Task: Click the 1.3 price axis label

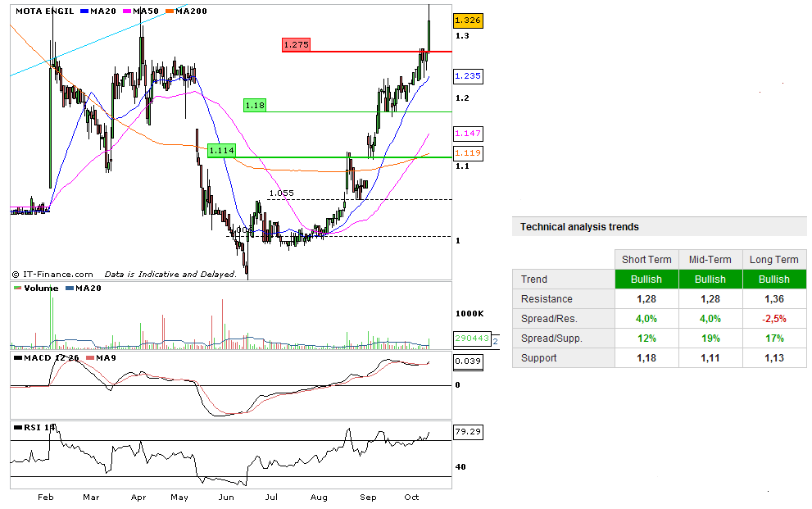Action: click(x=462, y=36)
